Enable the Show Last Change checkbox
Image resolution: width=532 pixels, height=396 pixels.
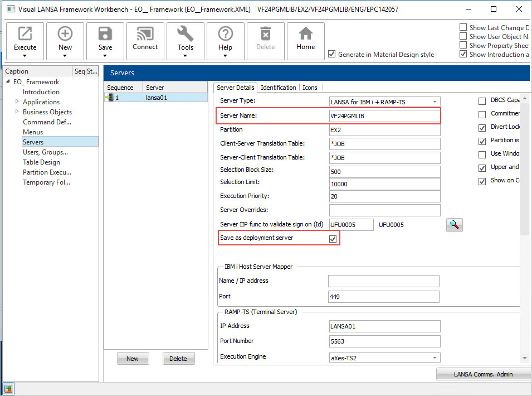pos(463,27)
